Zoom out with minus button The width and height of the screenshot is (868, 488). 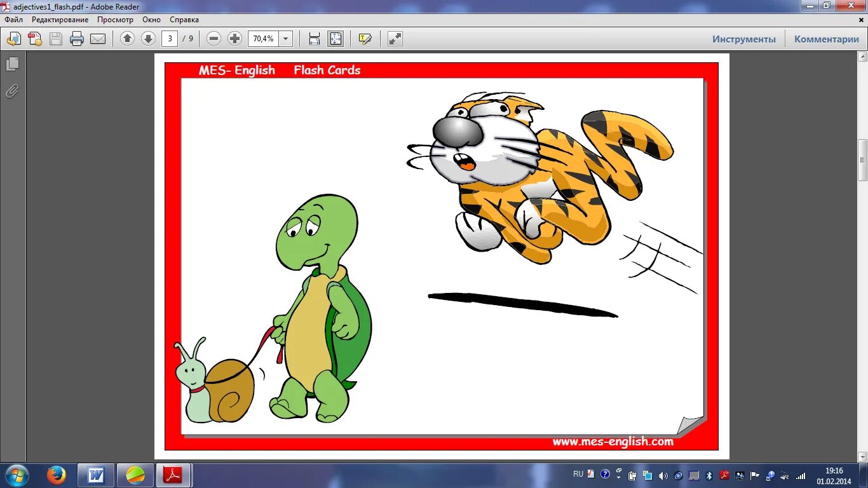pyautogui.click(x=214, y=39)
